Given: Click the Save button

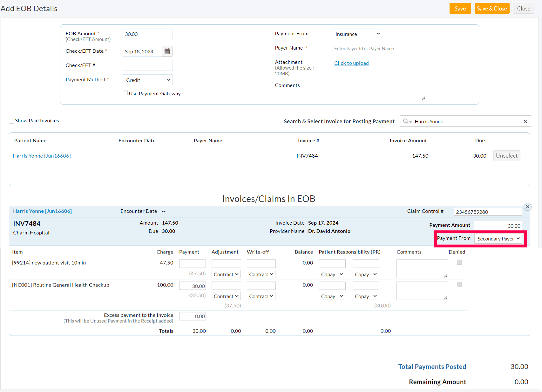Looking at the screenshot, I should pos(460,8).
